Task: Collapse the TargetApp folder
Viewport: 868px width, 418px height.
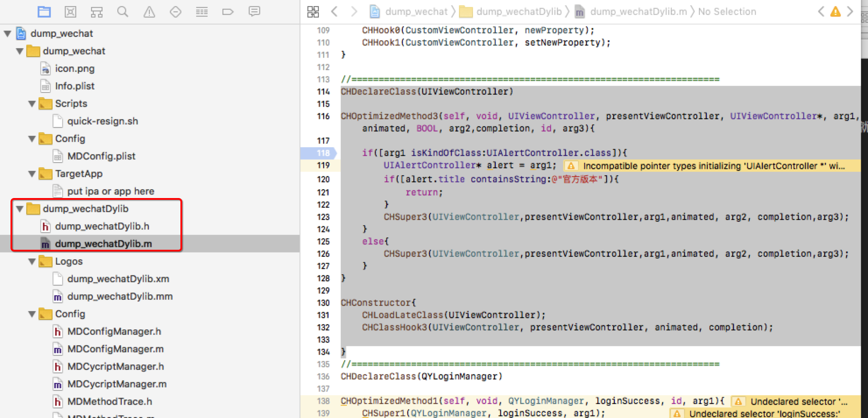Action: [32, 174]
